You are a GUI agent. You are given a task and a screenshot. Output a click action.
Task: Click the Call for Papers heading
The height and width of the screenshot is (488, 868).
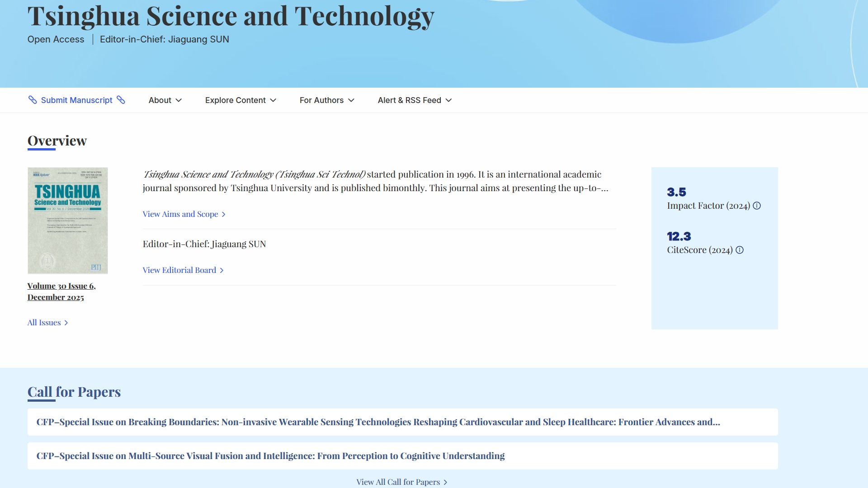coord(74,392)
